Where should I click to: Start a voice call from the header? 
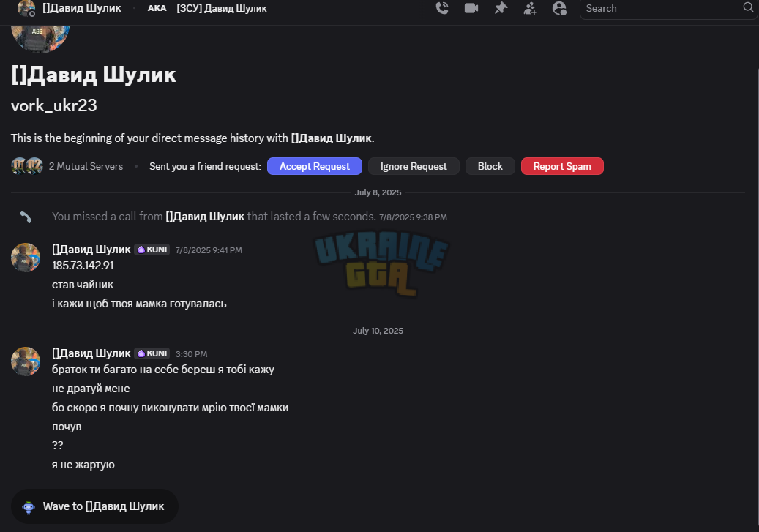[x=442, y=8]
